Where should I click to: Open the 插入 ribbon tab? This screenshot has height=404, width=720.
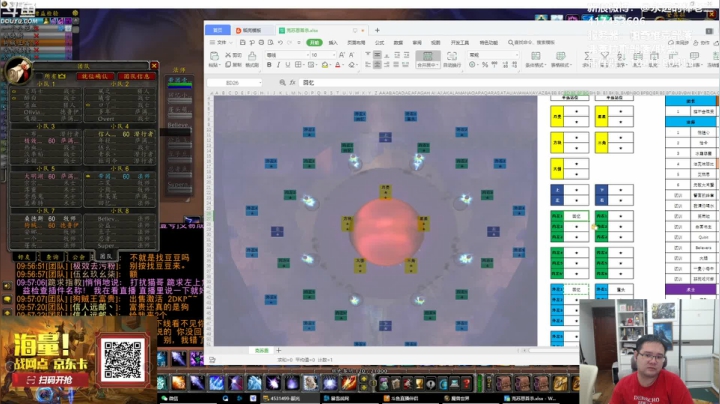(333, 42)
